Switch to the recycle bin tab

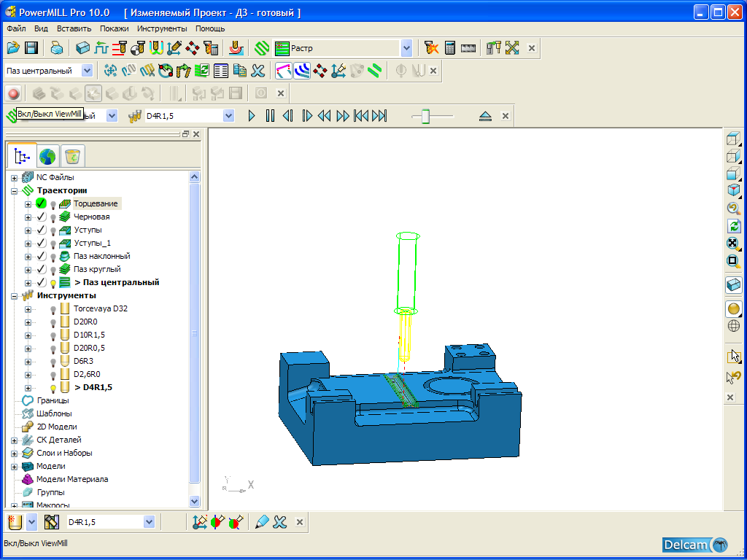[x=73, y=156]
